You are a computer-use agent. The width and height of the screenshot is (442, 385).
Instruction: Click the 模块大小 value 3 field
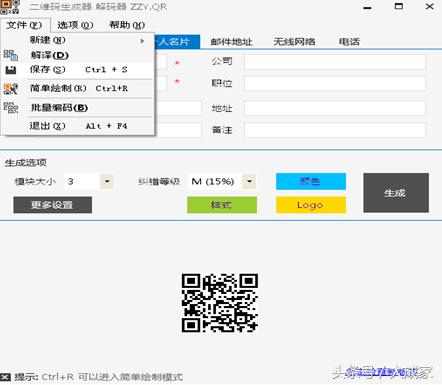click(82, 182)
